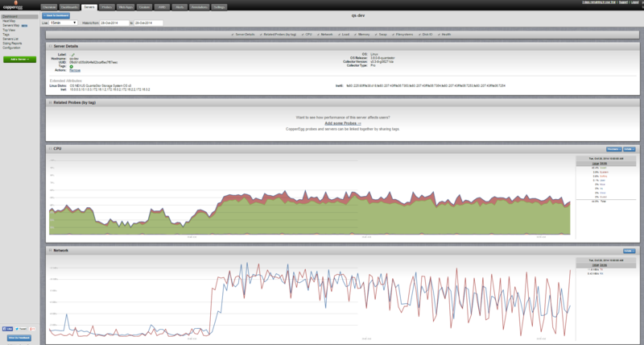This screenshot has width=644, height=345.
Task: Open Heat Map in the sidebar
Action: (x=9, y=21)
